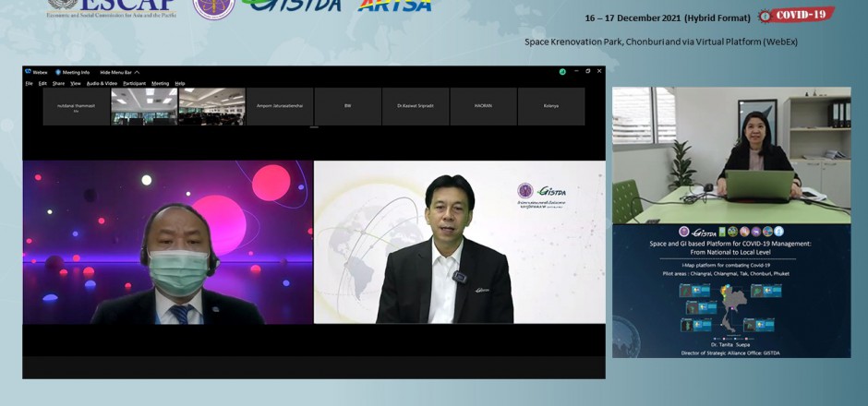Click the green connection status icon
Screen dimensions: 868x406
pos(562,71)
